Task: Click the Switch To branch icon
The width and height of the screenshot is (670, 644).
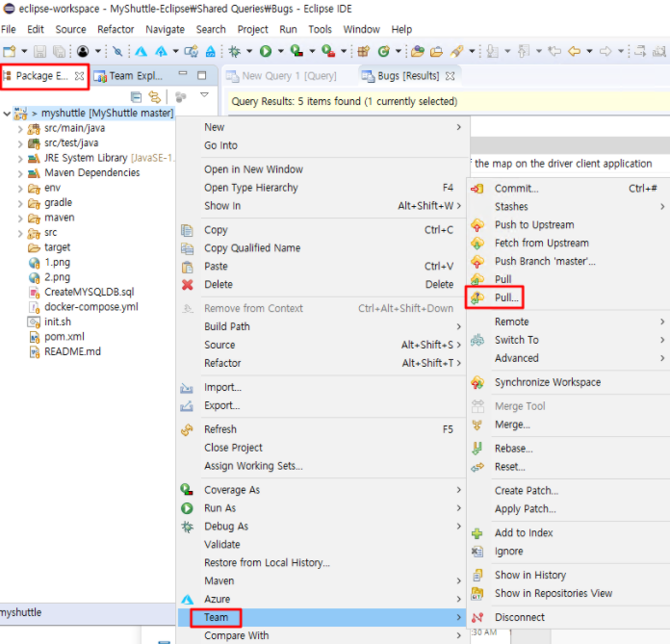Action: [x=477, y=340]
